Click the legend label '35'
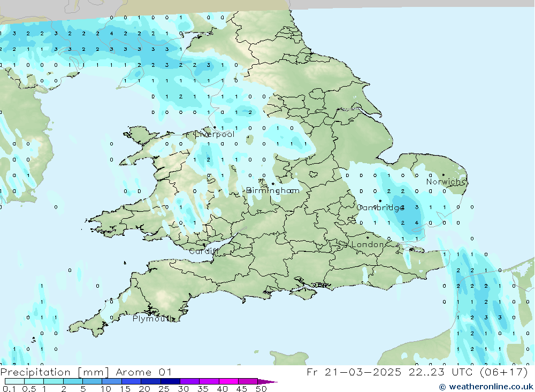This screenshot has width=535, height=392. [x=203, y=389]
